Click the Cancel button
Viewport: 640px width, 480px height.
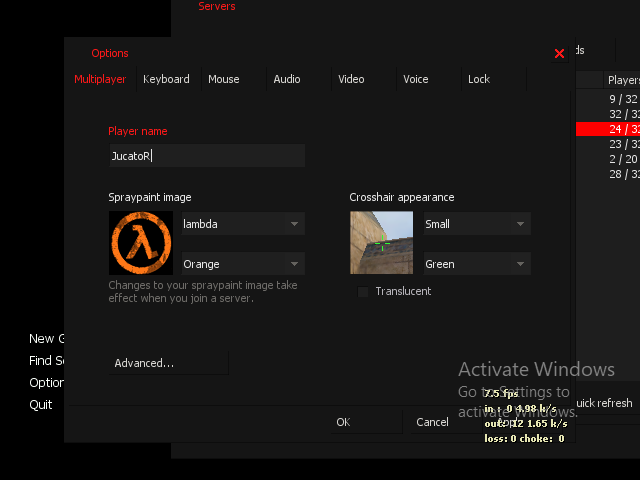coord(446,422)
